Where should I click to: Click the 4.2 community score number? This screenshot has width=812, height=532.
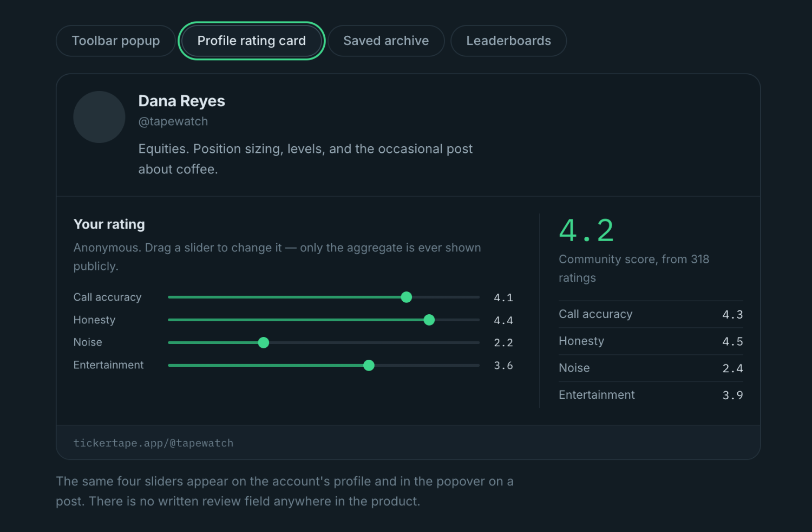coord(586,231)
